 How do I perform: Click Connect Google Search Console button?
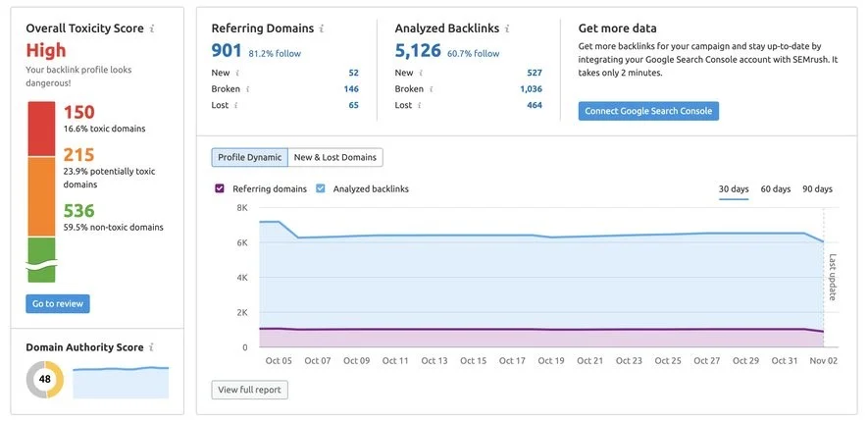[648, 111]
